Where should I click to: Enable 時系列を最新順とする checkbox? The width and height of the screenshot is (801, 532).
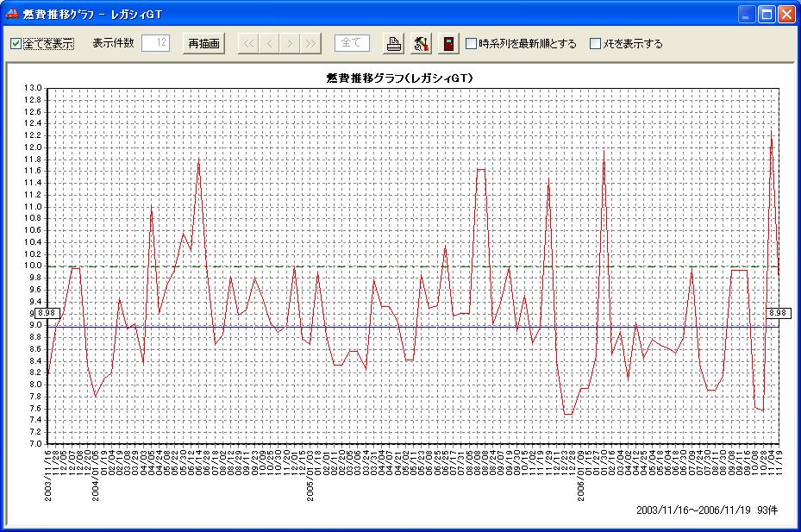coord(471,44)
